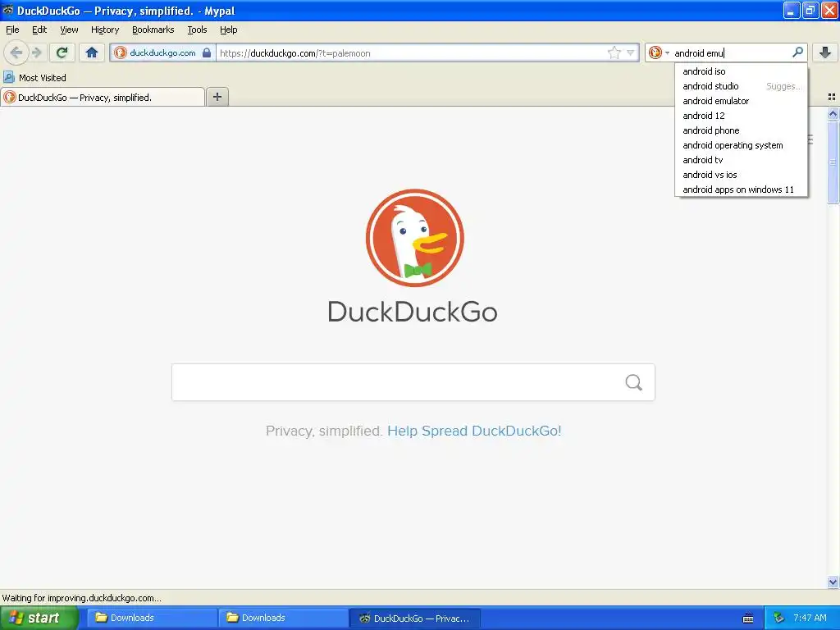Open the View menu
This screenshot has width=840, height=630.
tap(69, 30)
